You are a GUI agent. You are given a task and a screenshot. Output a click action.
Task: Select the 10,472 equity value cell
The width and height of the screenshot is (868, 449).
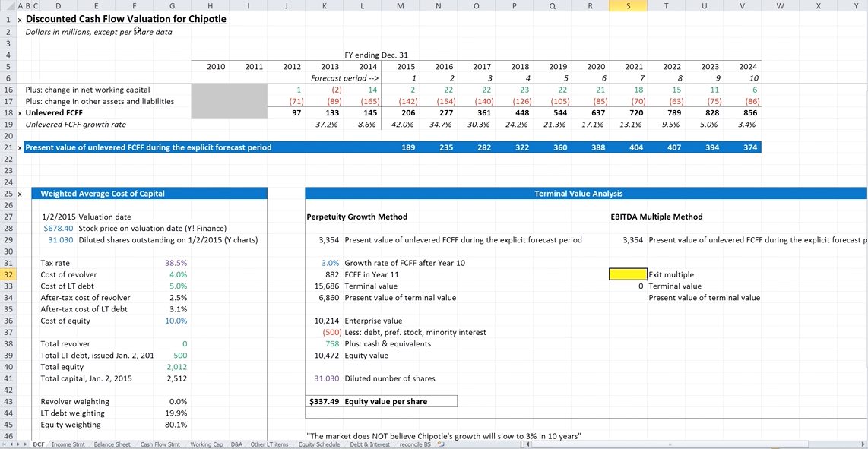point(327,356)
